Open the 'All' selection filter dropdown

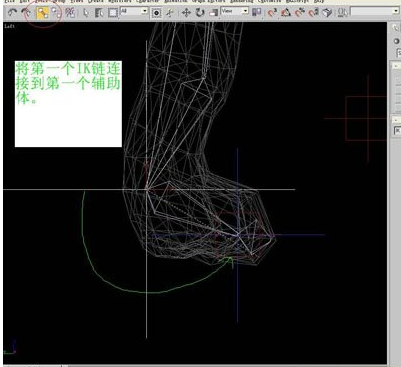(x=134, y=11)
